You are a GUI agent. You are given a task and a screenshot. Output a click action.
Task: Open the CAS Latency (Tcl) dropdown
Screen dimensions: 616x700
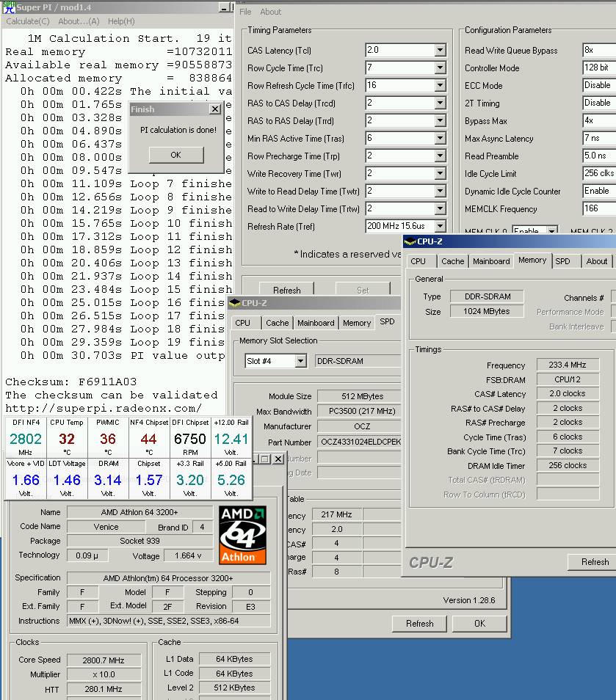pos(440,50)
